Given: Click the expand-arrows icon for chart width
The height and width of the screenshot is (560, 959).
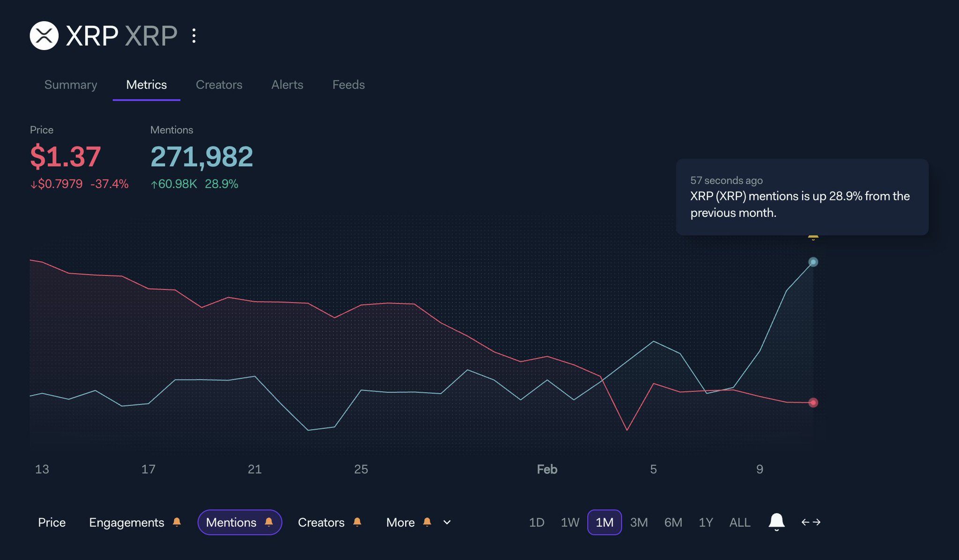Looking at the screenshot, I should coord(810,522).
